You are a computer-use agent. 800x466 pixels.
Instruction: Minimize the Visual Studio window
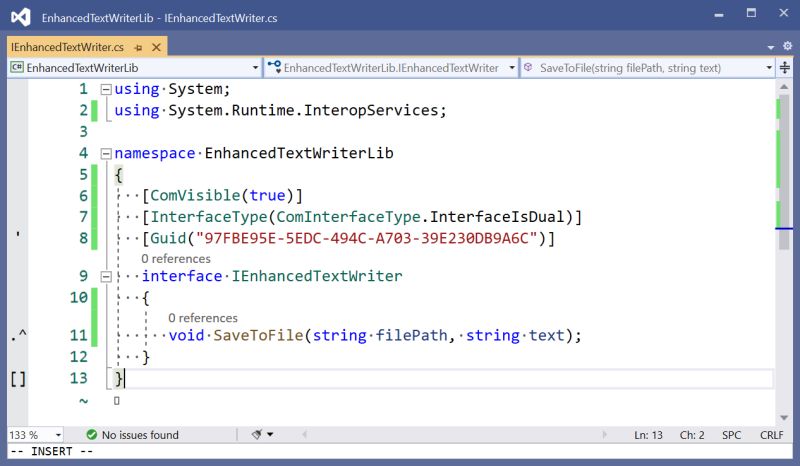pyautogui.click(x=719, y=14)
